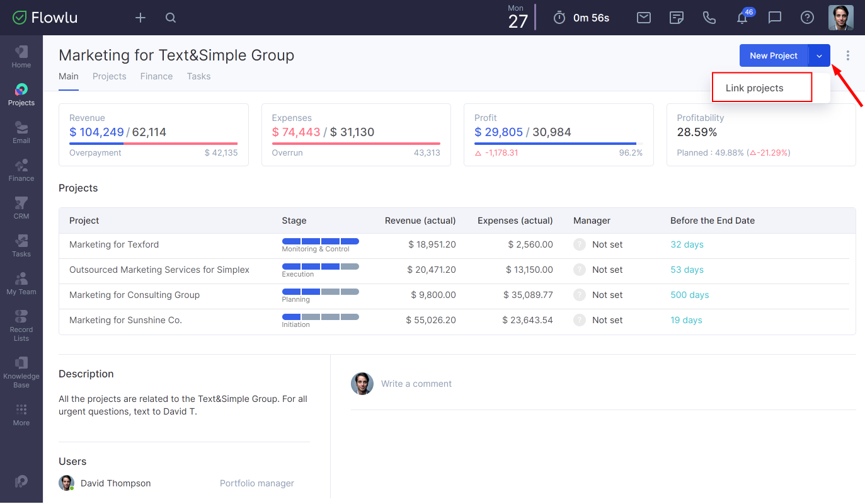Click the $ 18,951.20 revenue cell

pos(432,244)
